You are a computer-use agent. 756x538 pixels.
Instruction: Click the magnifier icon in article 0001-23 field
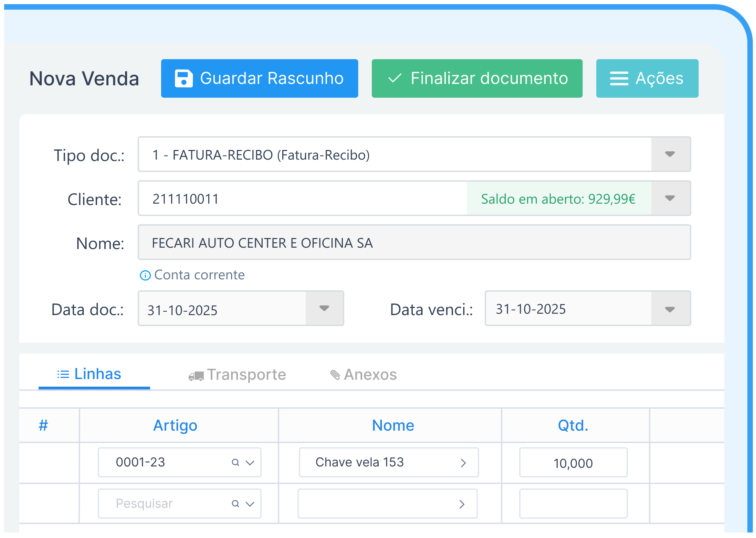click(235, 462)
